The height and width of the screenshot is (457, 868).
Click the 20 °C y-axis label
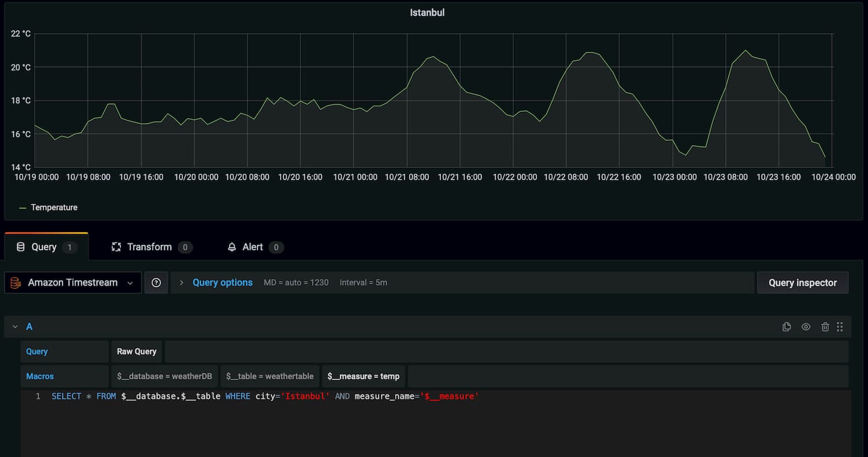tap(21, 67)
